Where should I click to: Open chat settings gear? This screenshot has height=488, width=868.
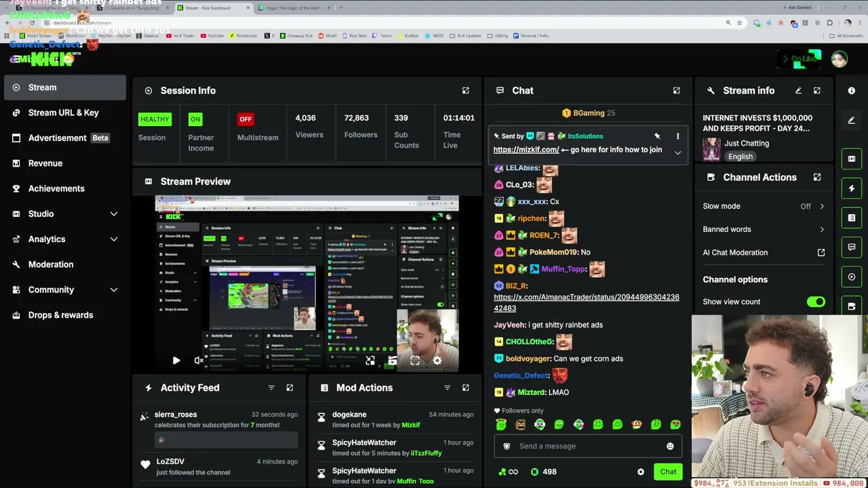641,472
